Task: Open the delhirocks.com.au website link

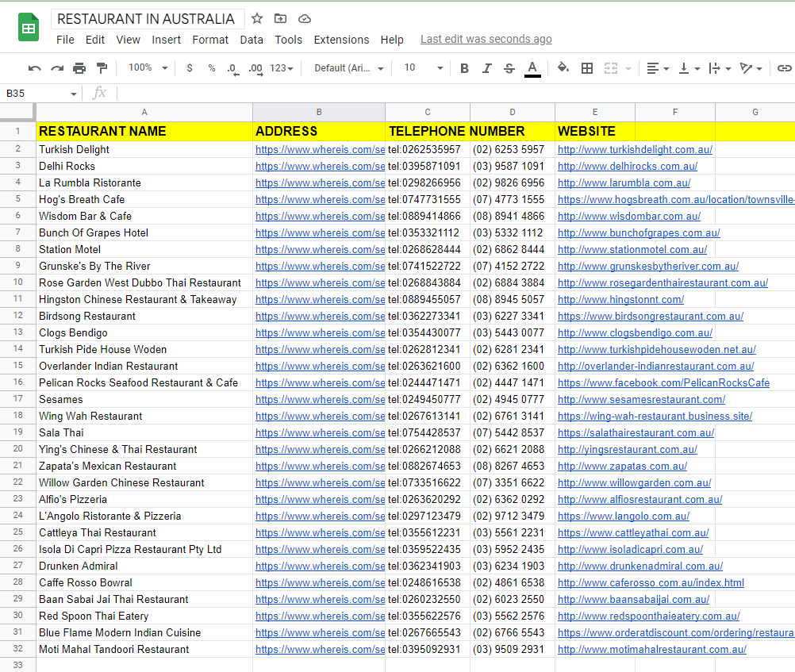Action: tap(627, 167)
